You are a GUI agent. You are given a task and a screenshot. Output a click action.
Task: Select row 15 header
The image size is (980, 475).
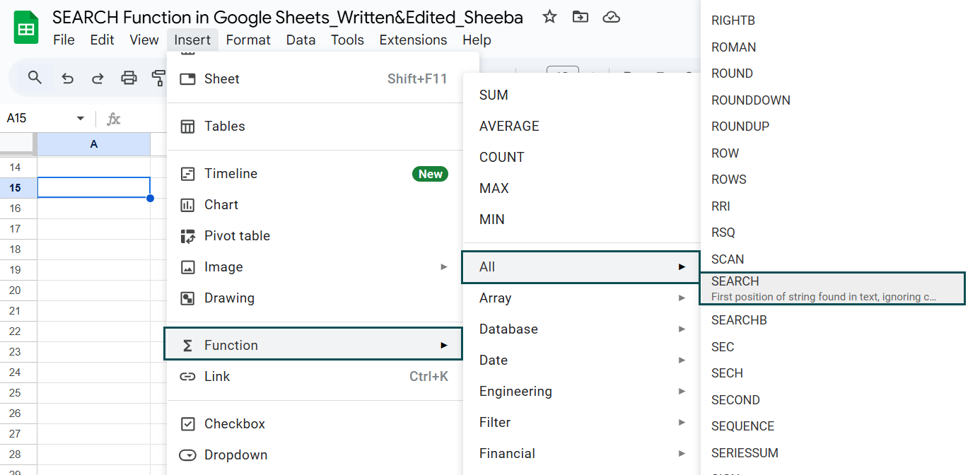pos(18,187)
